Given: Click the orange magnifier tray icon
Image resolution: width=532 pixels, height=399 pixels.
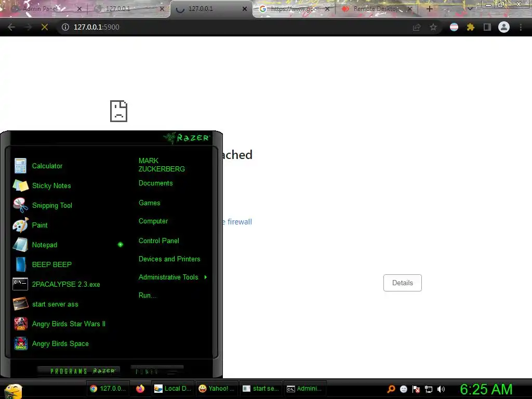Looking at the screenshot, I should [x=391, y=389].
